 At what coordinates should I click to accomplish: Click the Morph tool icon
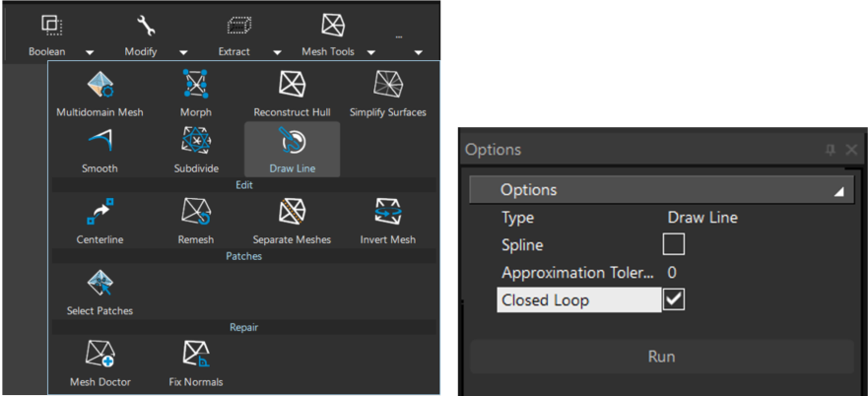(195, 86)
